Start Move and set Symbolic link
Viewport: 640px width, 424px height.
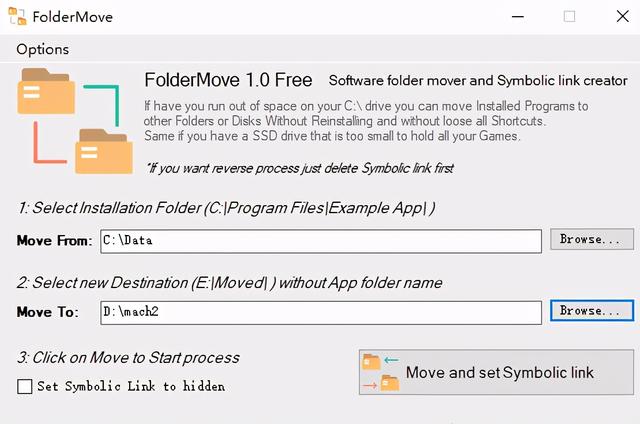[x=496, y=372]
